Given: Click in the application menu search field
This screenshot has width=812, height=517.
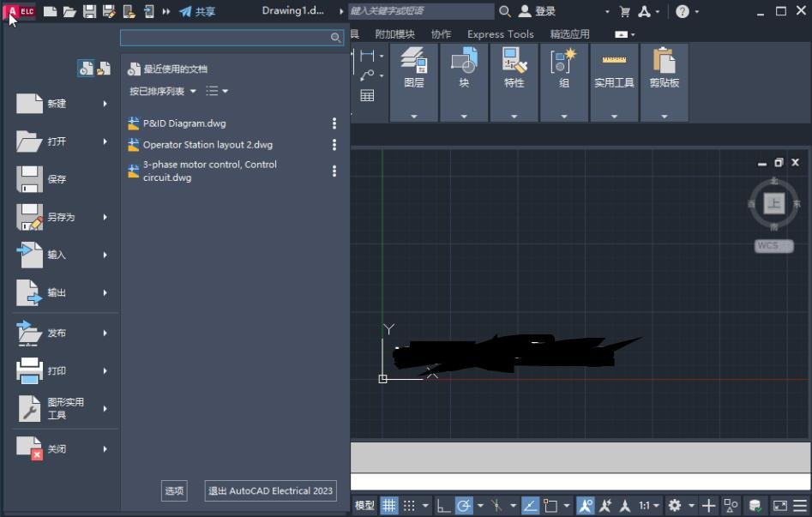Looking at the screenshot, I should pyautogui.click(x=232, y=38).
